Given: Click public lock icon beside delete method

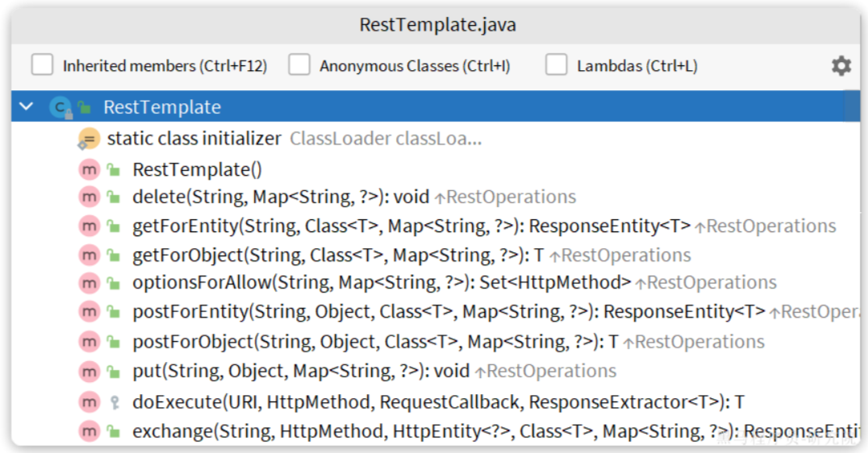Looking at the screenshot, I should pos(114,197).
